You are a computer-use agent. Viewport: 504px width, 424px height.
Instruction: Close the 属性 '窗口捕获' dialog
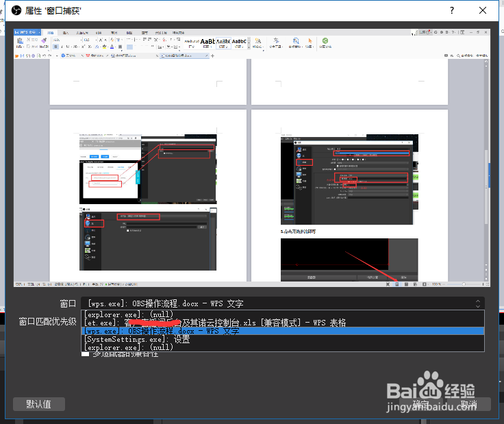coord(483,10)
